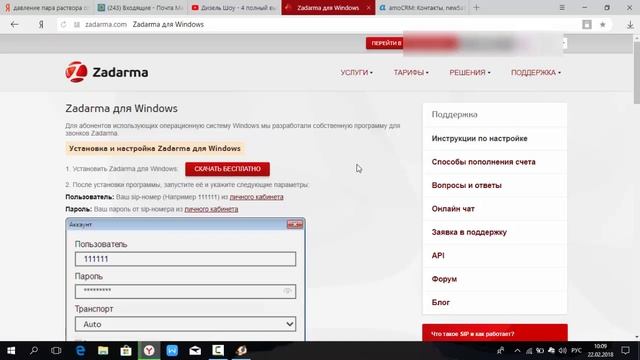Switch to the Входящие Почта tab
The image size is (640, 360).
coord(141,7)
